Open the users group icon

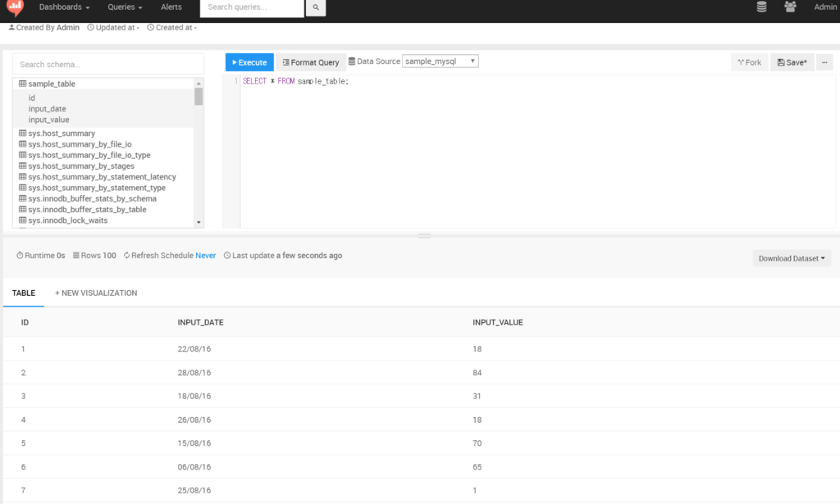point(790,7)
